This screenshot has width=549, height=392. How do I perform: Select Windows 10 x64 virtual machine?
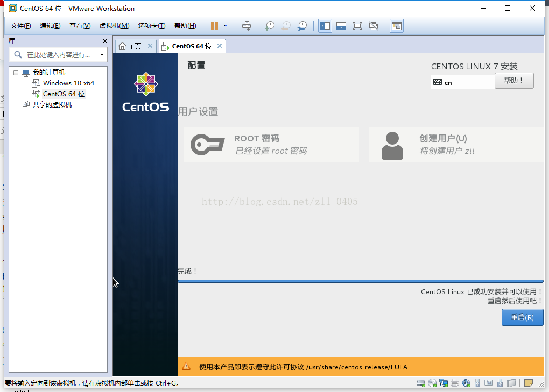[69, 83]
